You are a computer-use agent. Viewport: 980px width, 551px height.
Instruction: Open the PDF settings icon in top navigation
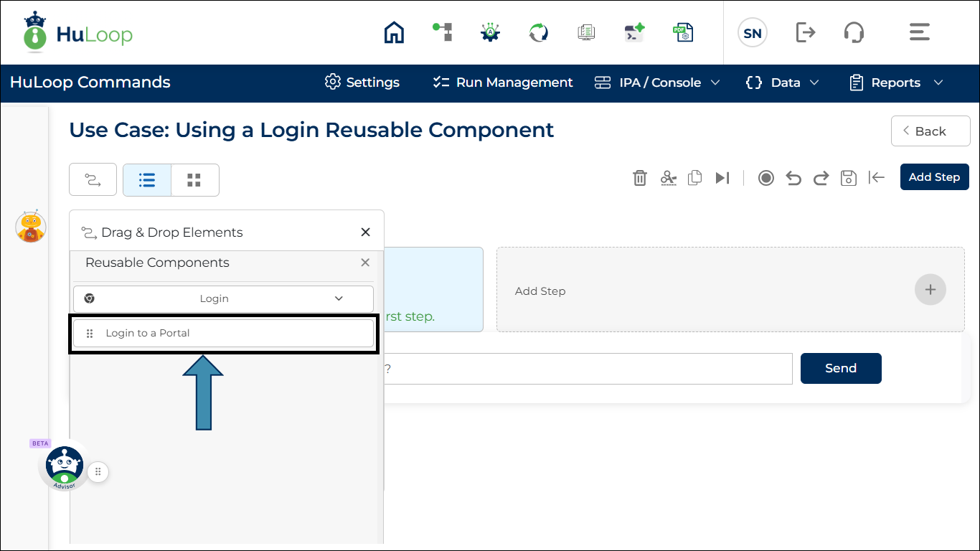683,32
